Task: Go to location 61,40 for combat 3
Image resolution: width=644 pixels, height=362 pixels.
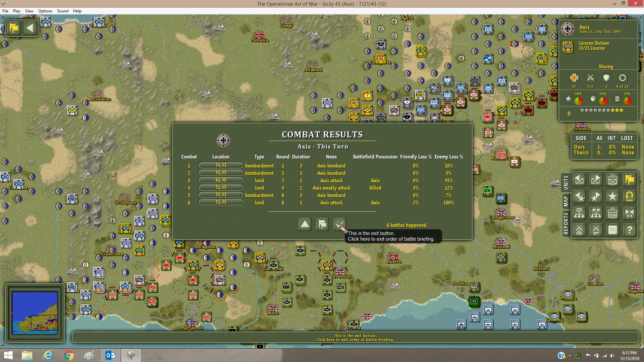Action: (x=221, y=180)
